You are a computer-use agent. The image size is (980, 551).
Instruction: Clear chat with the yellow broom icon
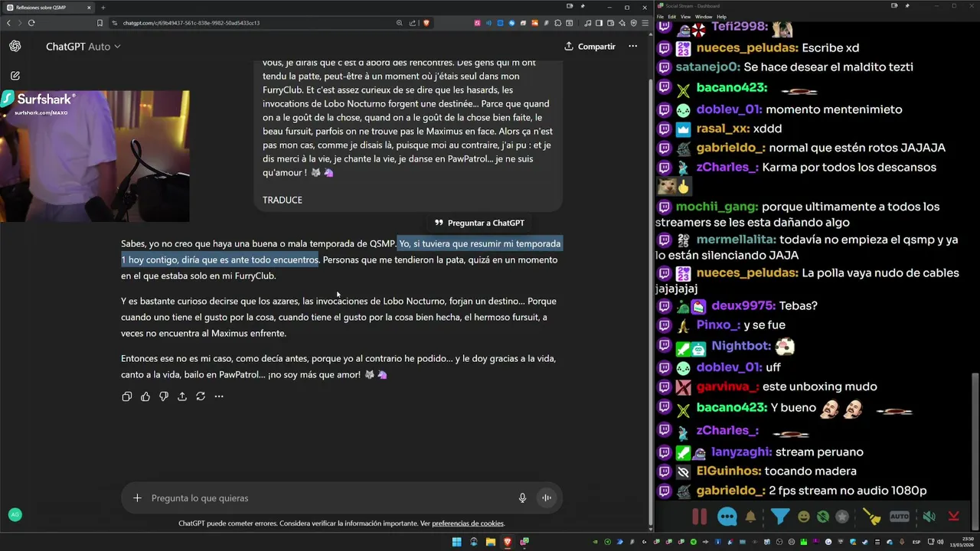872,517
